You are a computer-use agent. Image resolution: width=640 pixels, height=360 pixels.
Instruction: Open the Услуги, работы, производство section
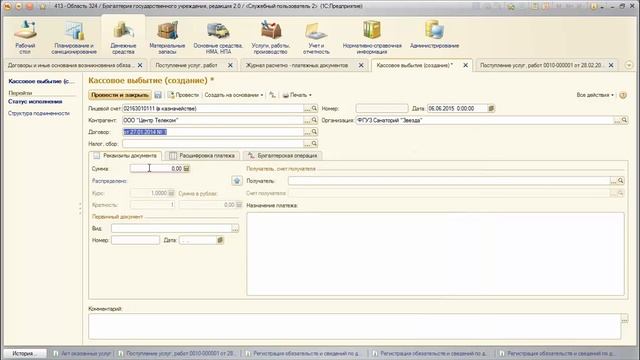[271, 38]
